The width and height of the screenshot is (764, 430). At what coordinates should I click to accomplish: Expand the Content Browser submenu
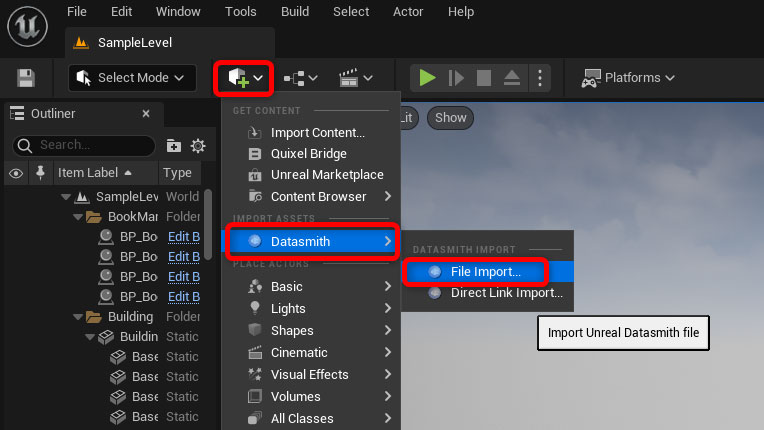coord(311,197)
